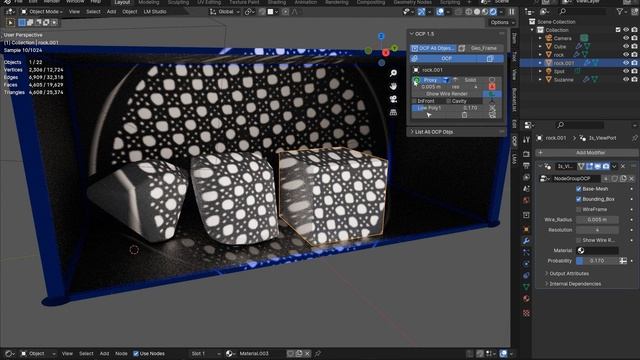Open Global transform orientation dropdown

click(x=225, y=12)
